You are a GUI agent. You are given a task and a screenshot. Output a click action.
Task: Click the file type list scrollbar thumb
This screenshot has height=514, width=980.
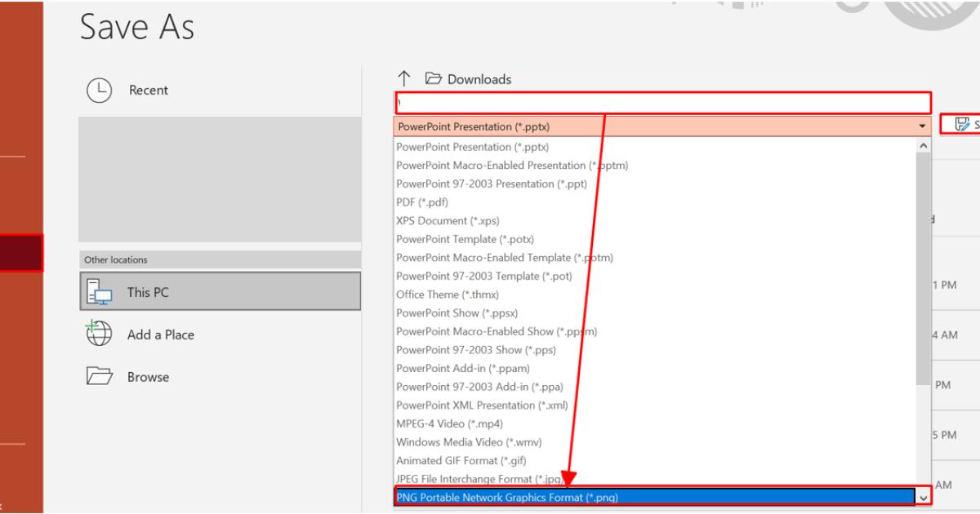[924, 268]
